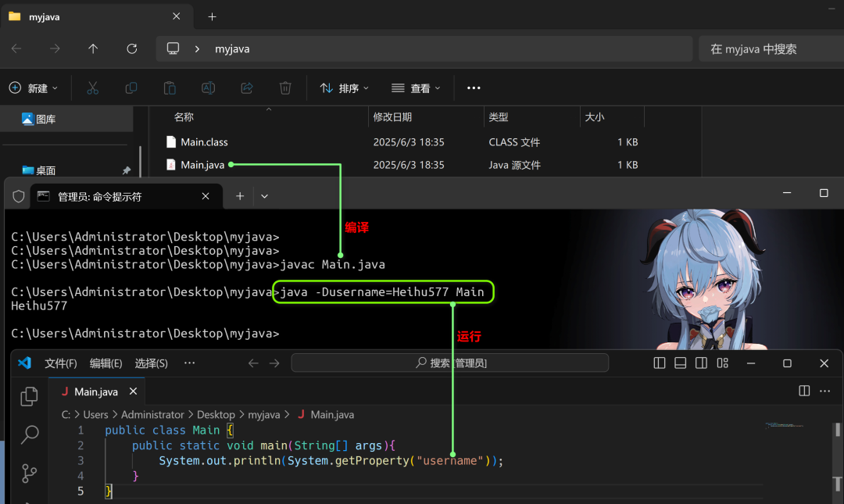The width and height of the screenshot is (844, 504).
Task: Select the Administrator Command Prompt tab
Action: (127, 197)
